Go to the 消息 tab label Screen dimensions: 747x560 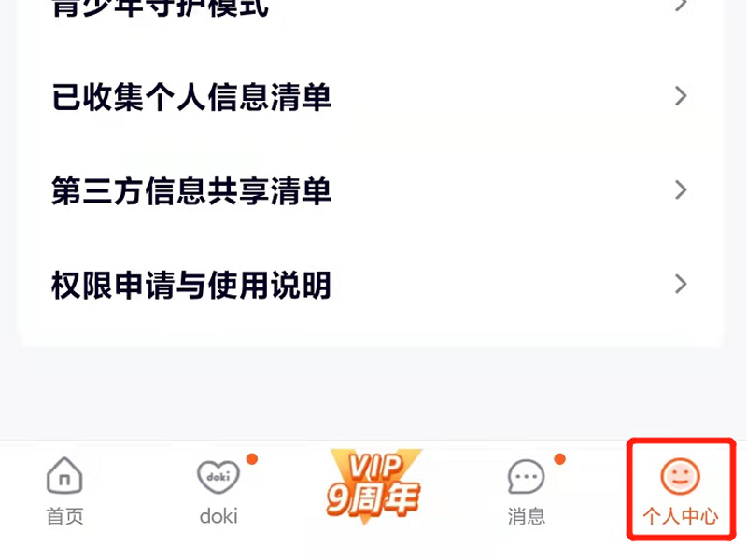[526, 516]
